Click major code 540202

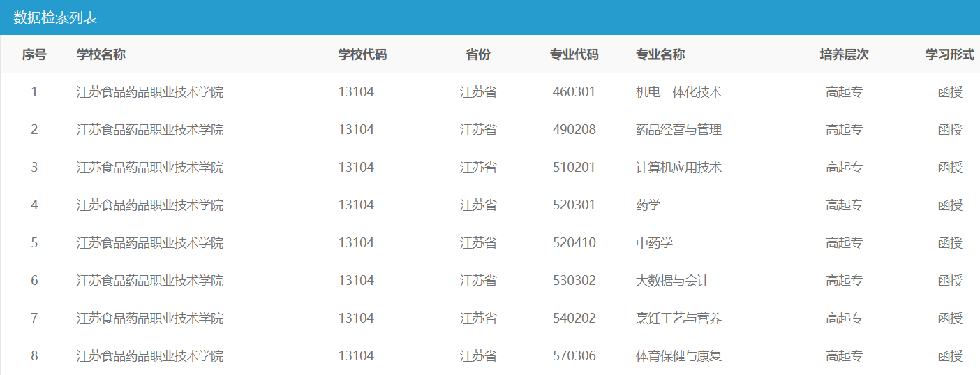pos(574,318)
